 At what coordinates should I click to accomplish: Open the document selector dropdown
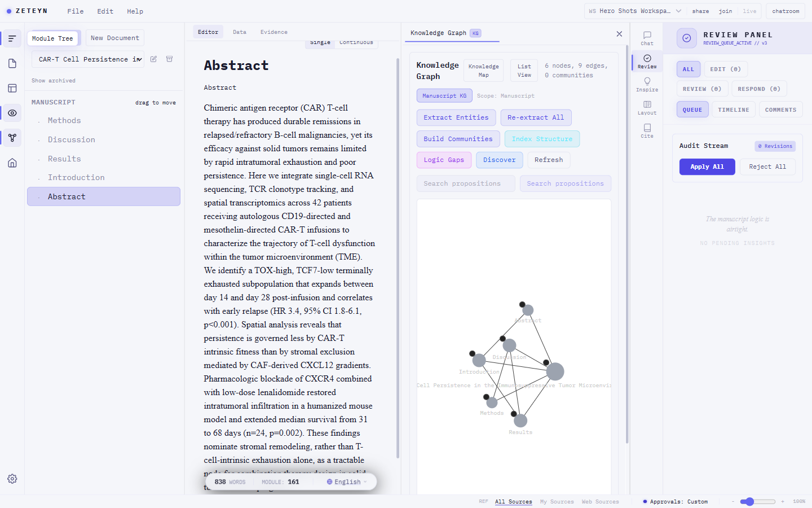pyautogui.click(x=88, y=59)
